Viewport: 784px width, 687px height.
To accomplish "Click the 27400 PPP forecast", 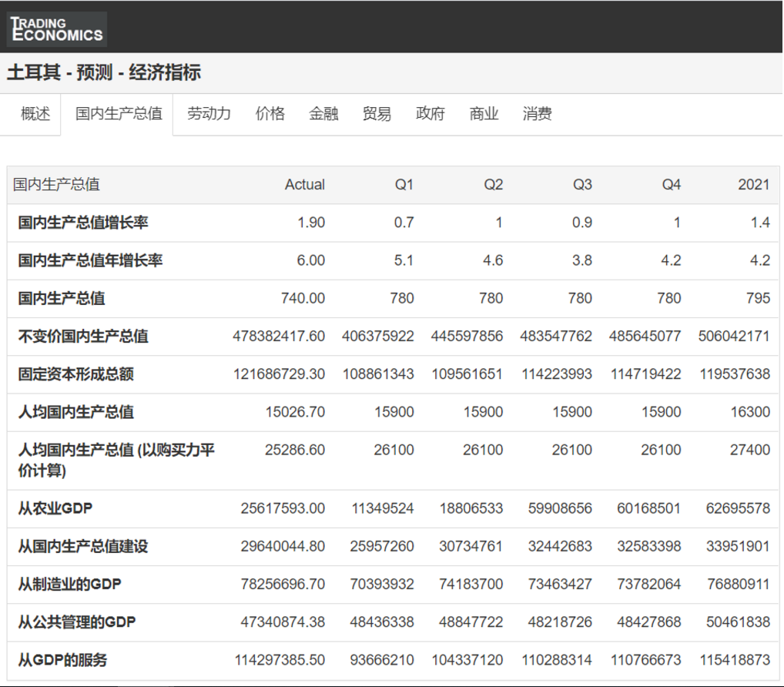I will point(750,451).
